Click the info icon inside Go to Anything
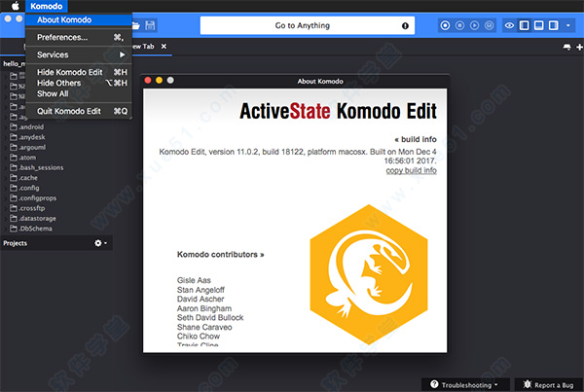The image size is (584, 392). 405,25
